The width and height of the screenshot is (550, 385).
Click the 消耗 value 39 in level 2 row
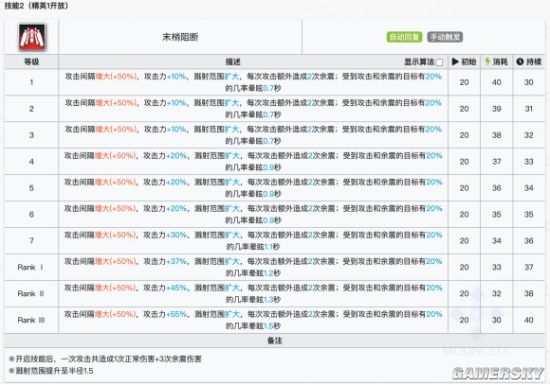[x=496, y=109]
